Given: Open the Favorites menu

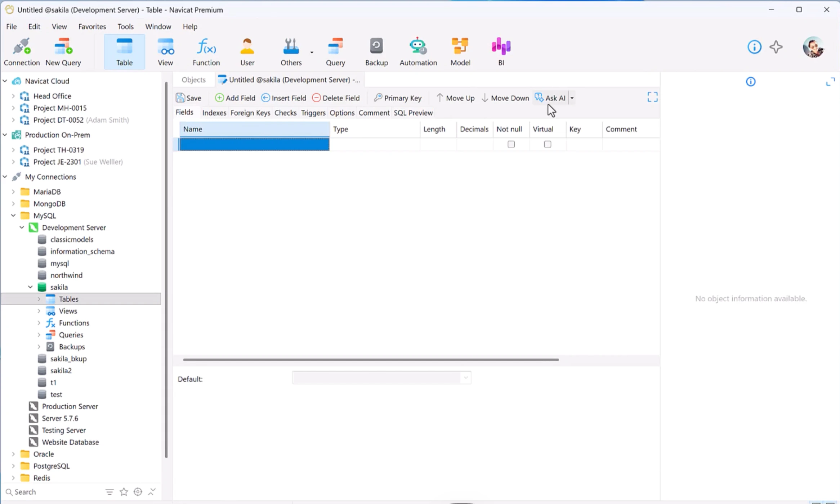Looking at the screenshot, I should [x=92, y=27].
